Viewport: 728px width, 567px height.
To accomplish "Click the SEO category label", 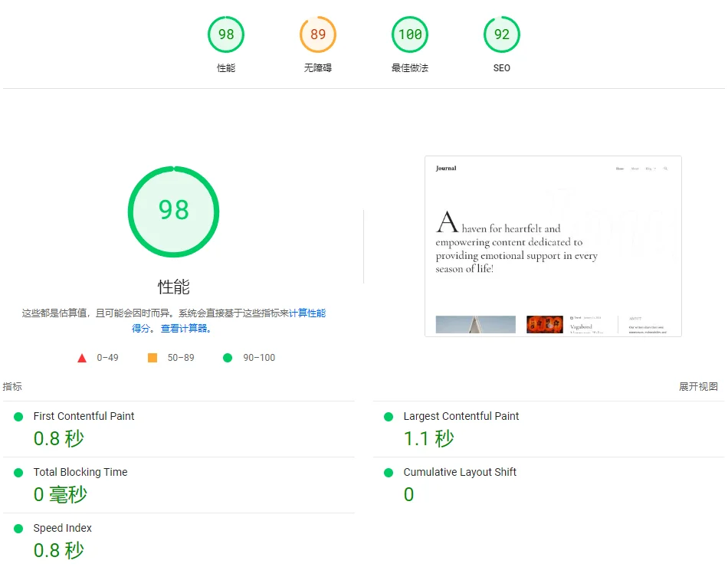I will tap(501, 67).
